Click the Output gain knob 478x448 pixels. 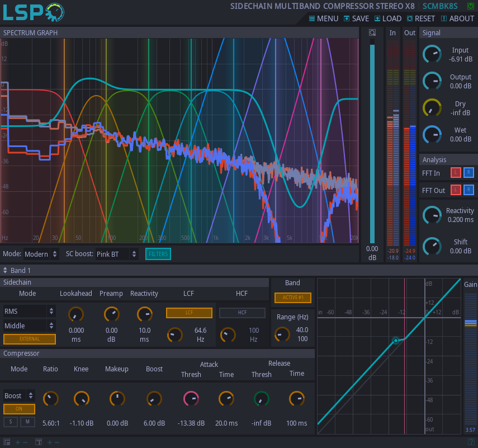[x=432, y=81]
